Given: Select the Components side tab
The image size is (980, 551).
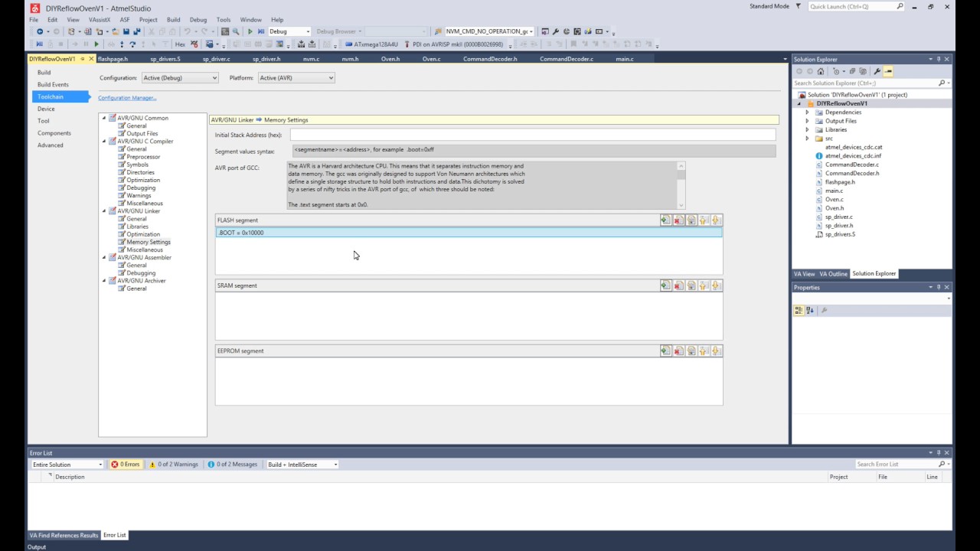Looking at the screenshot, I should click(54, 133).
